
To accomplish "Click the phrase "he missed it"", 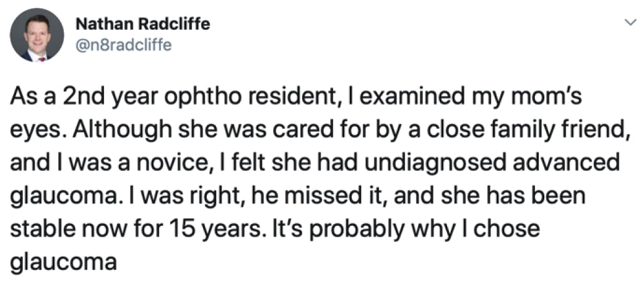I will (321, 196).
